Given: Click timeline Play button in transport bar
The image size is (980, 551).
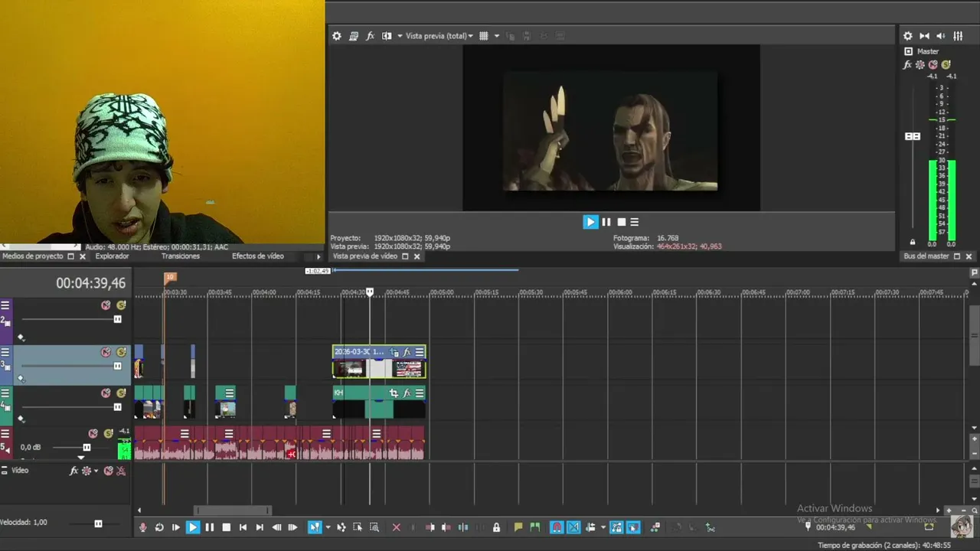Looking at the screenshot, I should [x=193, y=527].
